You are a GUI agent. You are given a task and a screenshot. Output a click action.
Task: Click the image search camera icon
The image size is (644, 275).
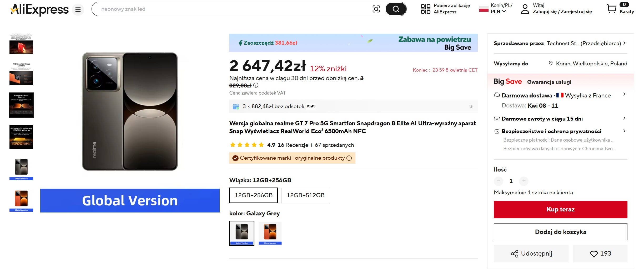(x=376, y=9)
